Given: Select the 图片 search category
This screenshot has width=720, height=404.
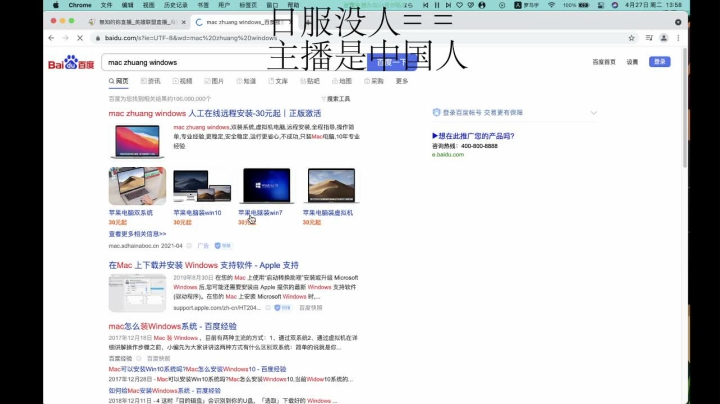Looking at the screenshot, I should tap(214, 81).
